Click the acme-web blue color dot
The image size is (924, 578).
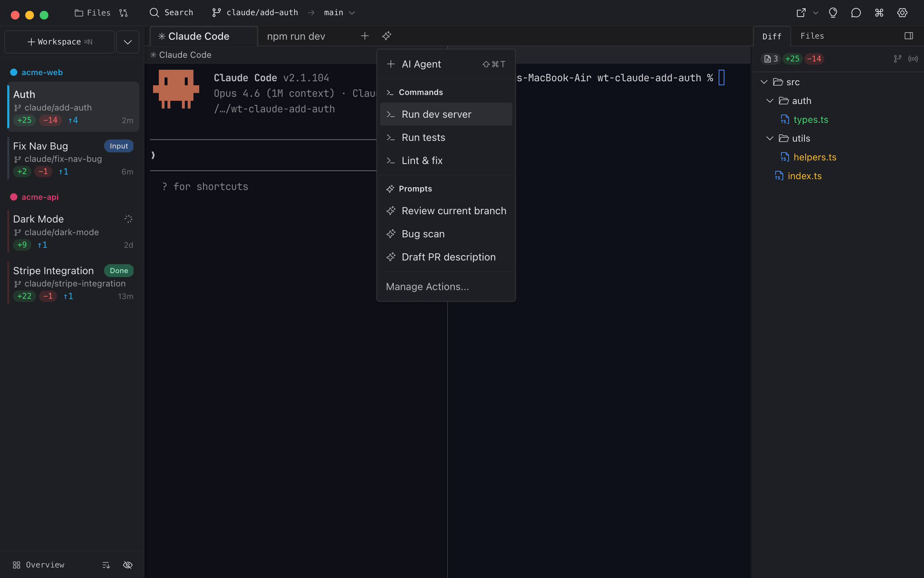tap(14, 72)
